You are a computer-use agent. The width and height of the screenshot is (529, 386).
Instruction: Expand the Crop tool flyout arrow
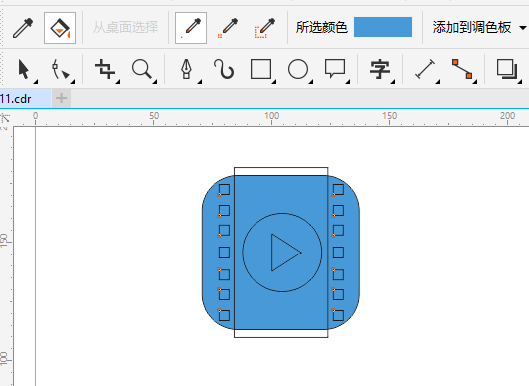pos(118,82)
